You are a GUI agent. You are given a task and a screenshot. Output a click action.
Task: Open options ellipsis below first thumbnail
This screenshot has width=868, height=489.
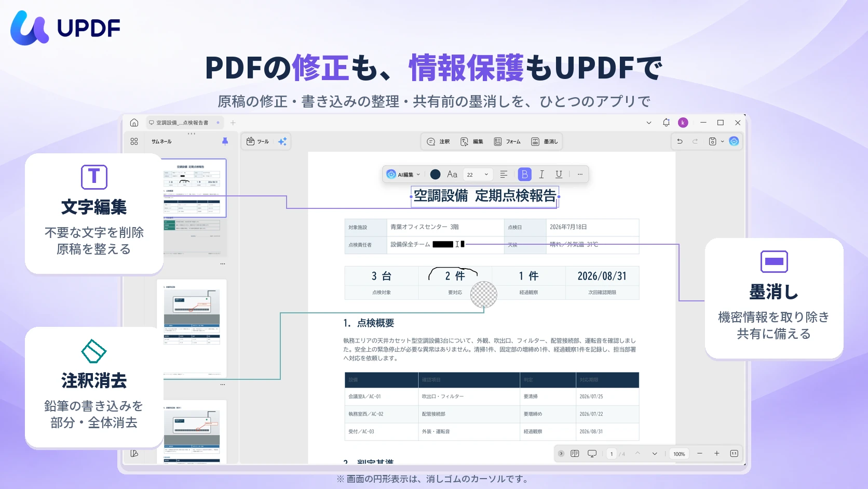[223, 264]
